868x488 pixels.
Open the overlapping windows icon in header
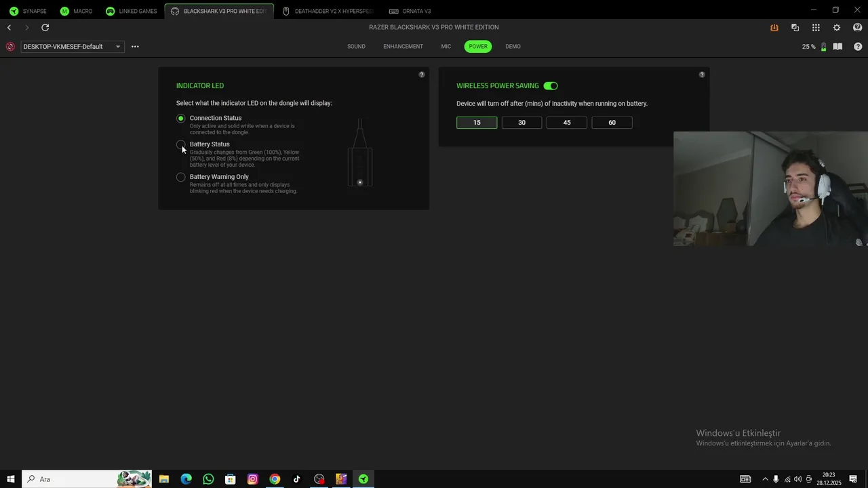795,28
